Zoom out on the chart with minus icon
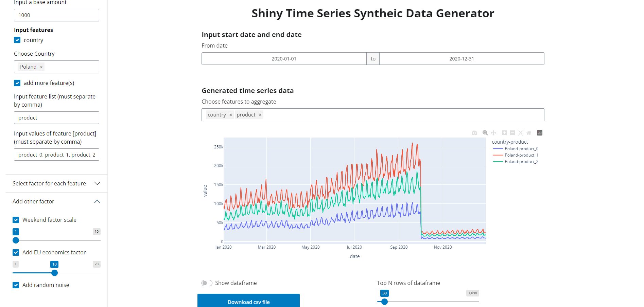Screen dimensions: 644x307 512,133
